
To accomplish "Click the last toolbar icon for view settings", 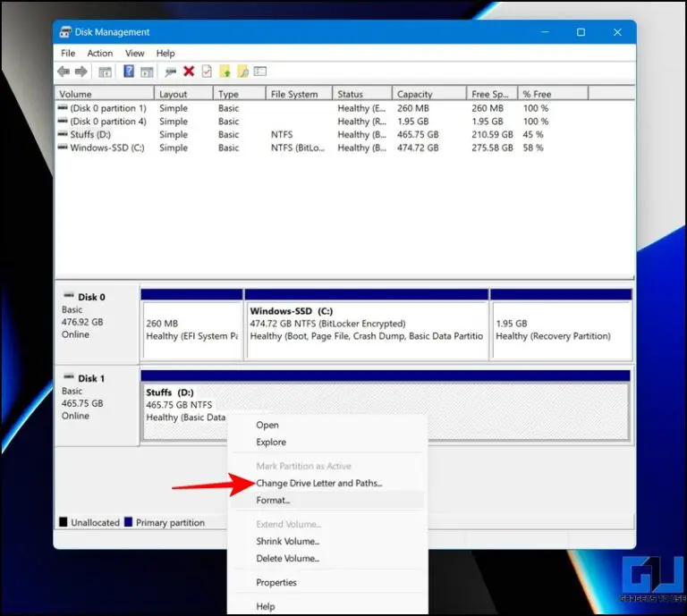I will [260, 72].
